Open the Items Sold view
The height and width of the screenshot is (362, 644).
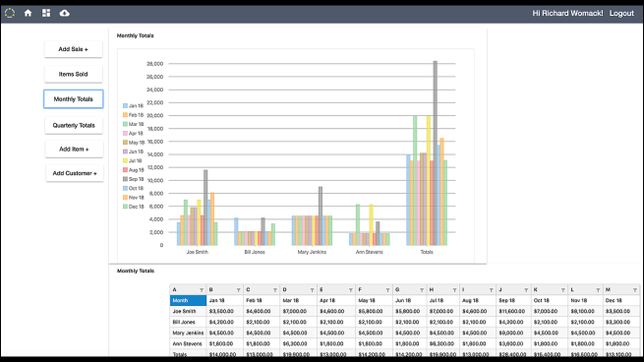(x=73, y=75)
